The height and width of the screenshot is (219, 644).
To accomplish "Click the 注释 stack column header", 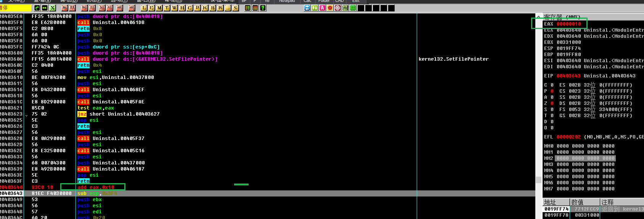I will point(622,202).
